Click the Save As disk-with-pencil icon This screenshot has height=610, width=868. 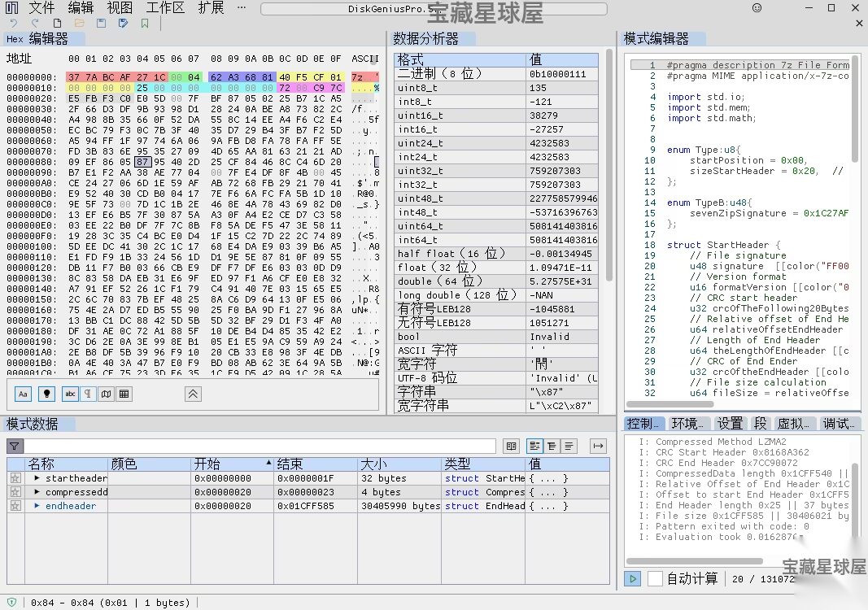point(123,24)
